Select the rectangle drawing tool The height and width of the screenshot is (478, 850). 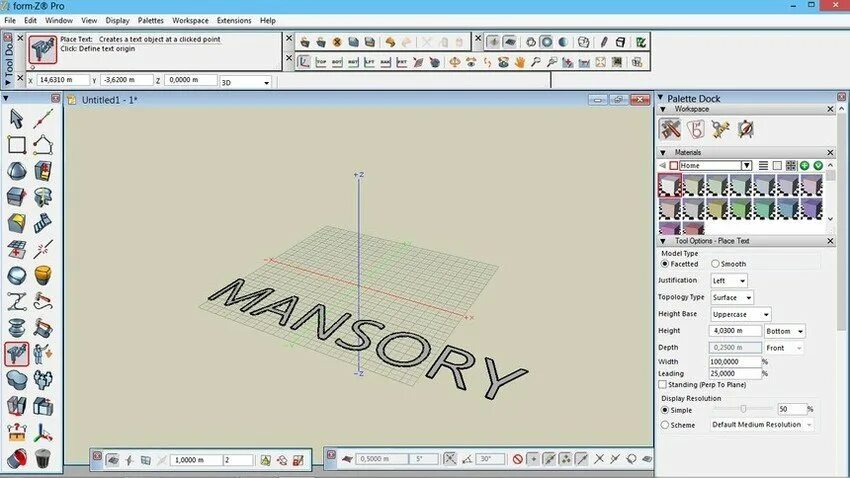coord(16,145)
